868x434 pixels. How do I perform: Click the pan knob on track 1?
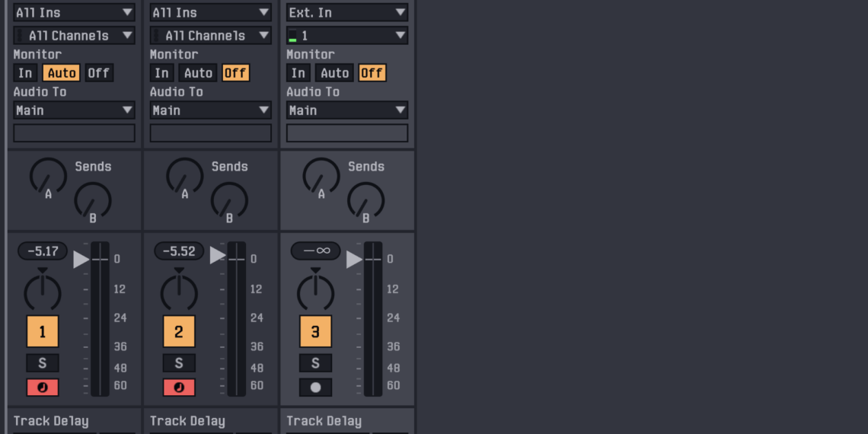(x=42, y=292)
